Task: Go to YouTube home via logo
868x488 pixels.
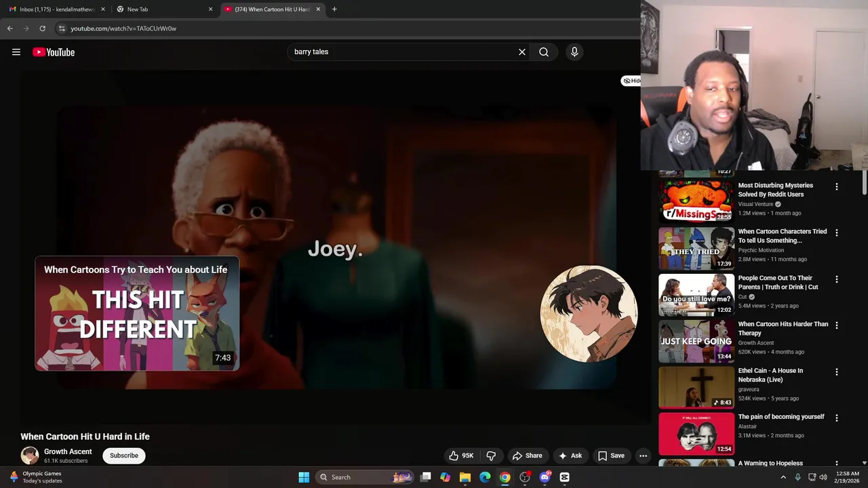Action: point(54,52)
